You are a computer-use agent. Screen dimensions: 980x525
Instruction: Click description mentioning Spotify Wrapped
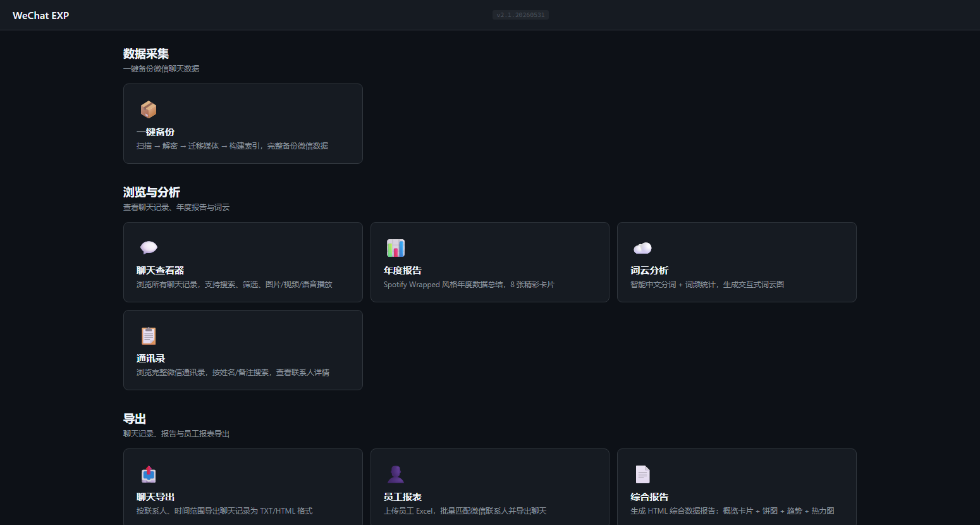pyautogui.click(x=469, y=285)
